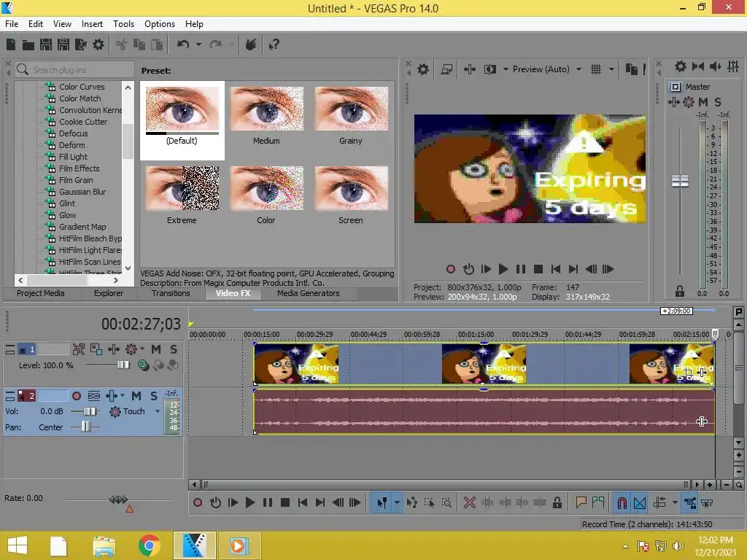Open Track FX dropdown on video track 1
The width and height of the screenshot is (747, 560).
click(x=142, y=349)
